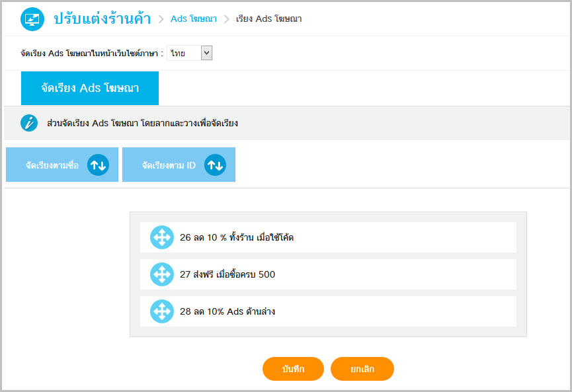Click the เรียง Ads โฆษณา breadcrumb text

point(269,19)
